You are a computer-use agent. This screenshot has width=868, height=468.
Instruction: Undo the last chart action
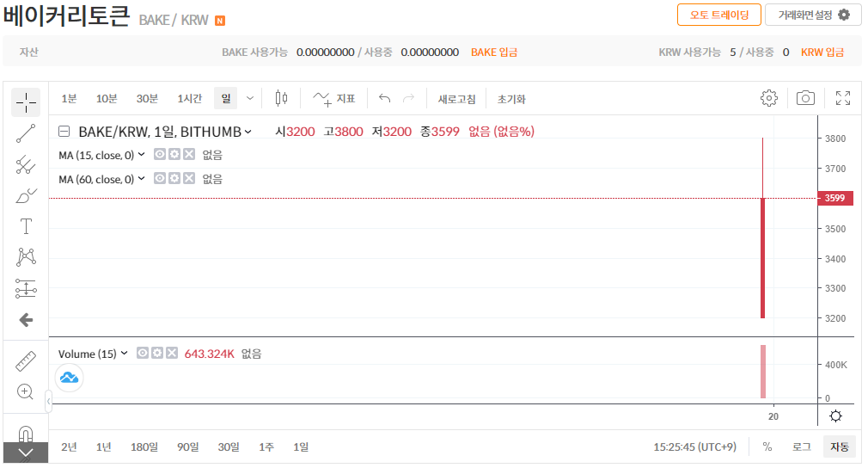click(x=384, y=99)
